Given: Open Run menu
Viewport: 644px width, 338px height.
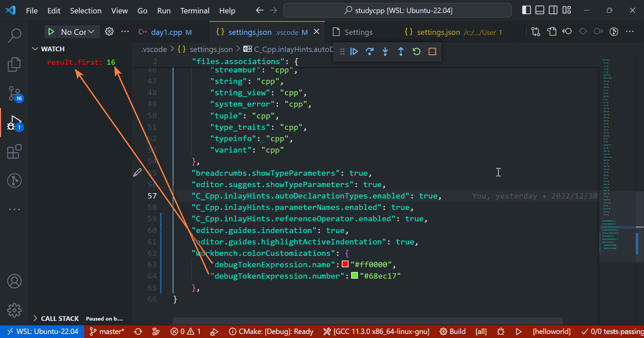Looking at the screenshot, I should (164, 11).
